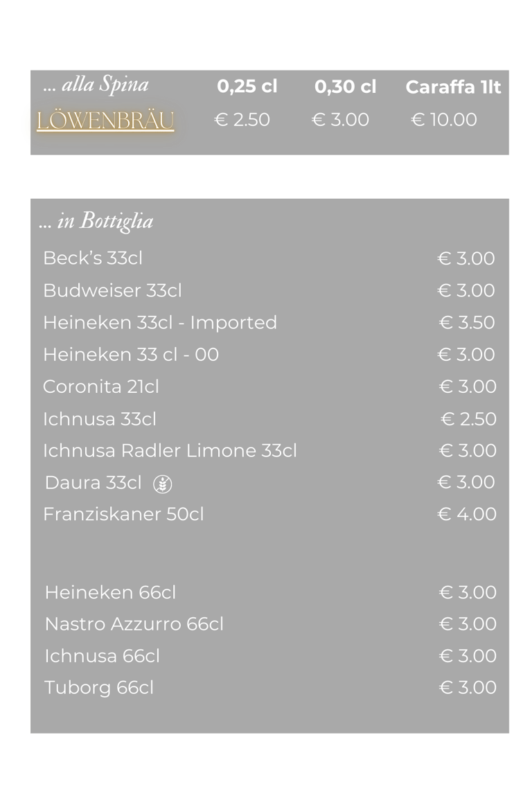The image size is (532, 805).
Task: Click the € 10.00 carafe price
Action: [x=444, y=120]
